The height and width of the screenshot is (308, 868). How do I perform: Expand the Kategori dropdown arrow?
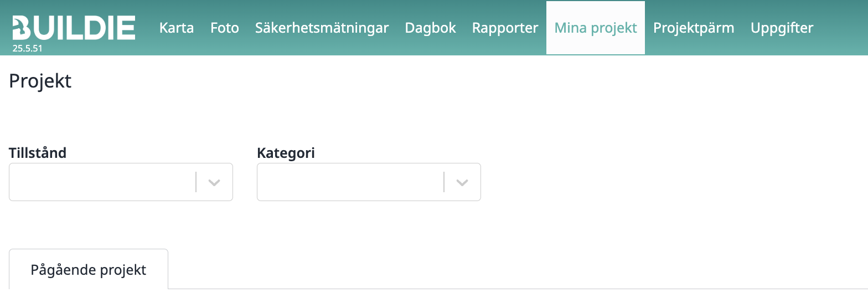462,182
